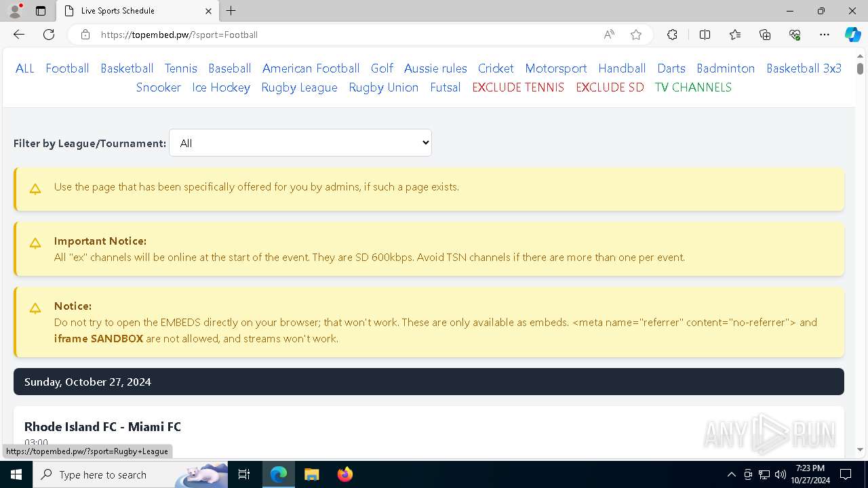Viewport: 868px width, 488px height.
Task: Filter by Tennis sport
Action: coord(181,68)
